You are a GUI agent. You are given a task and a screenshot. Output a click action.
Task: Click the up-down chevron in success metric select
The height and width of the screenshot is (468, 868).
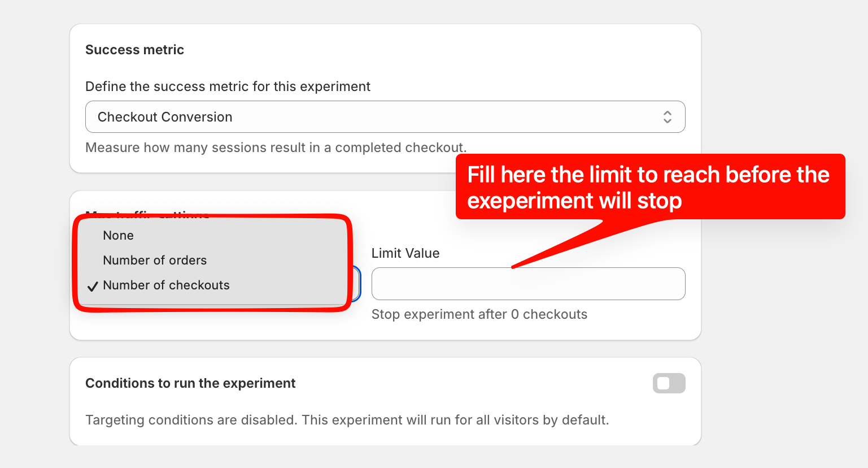tap(667, 117)
